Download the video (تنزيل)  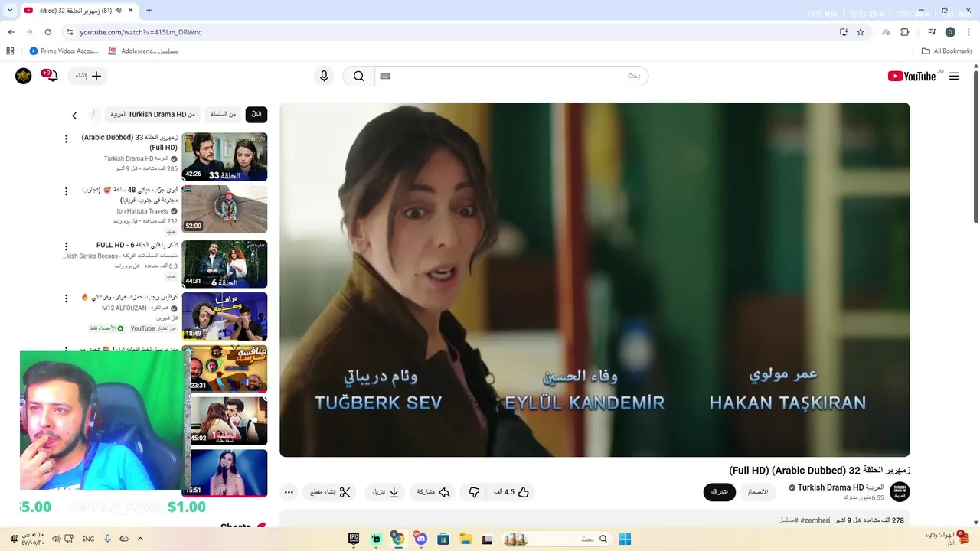[386, 492]
